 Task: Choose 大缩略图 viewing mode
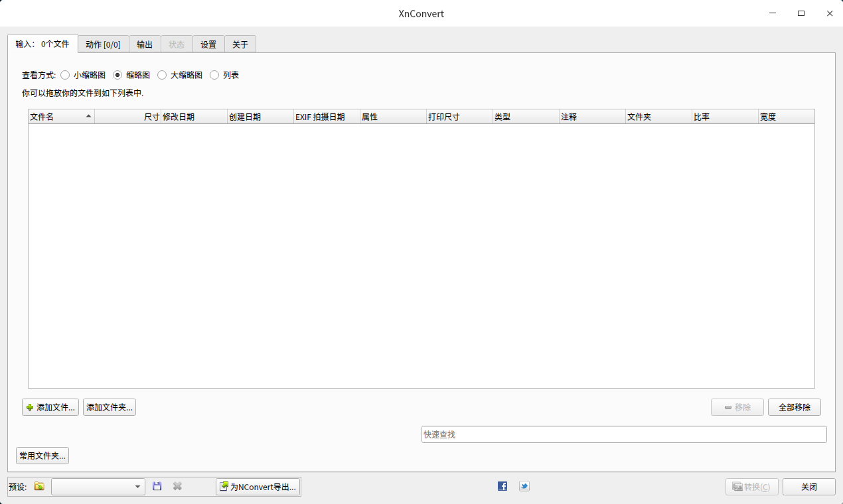pyautogui.click(x=162, y=75)
